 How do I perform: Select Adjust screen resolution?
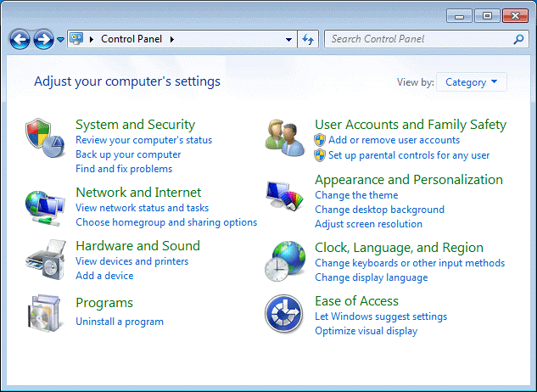(368, 224)
